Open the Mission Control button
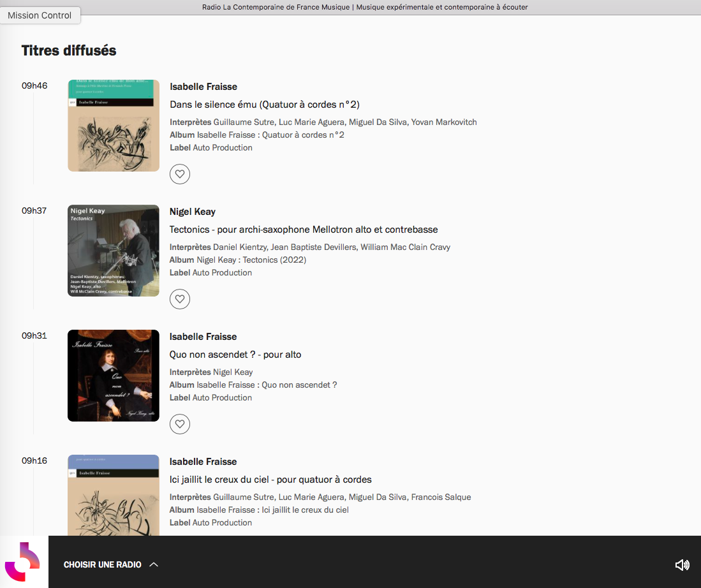Screen dimensions: 701x588 [40, 15]
